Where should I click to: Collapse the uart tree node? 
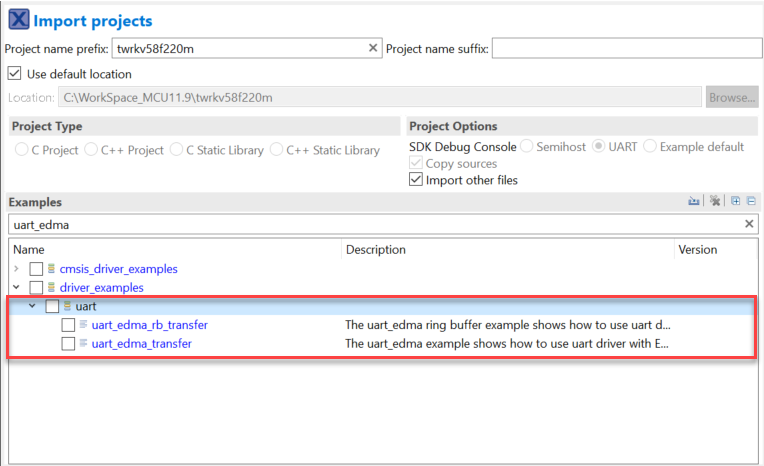(32, 306)
